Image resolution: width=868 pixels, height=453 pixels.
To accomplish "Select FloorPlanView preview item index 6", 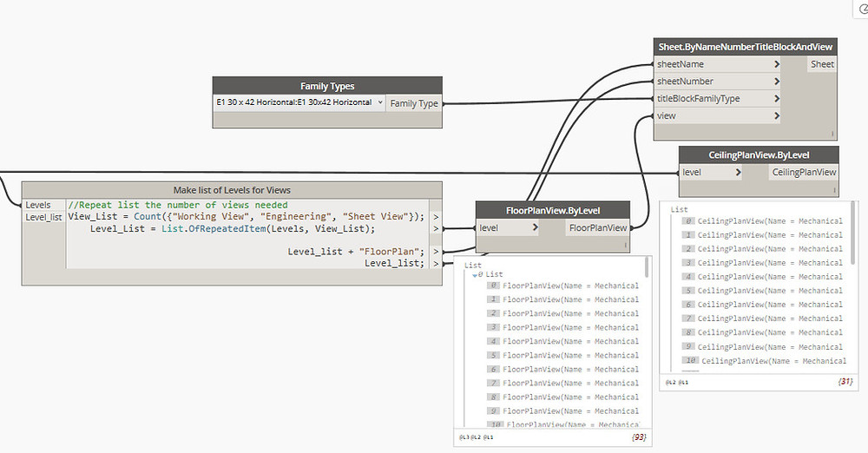I will click(x=562, y=369).
